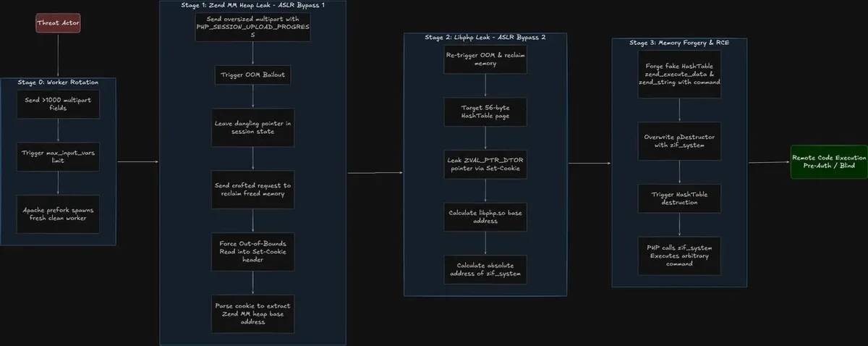868x346 pixels.
Task: Select 'Leak ZVAL_PTR_DTOR pointer via Set-Cookie' node
Action: click(485, 163)
